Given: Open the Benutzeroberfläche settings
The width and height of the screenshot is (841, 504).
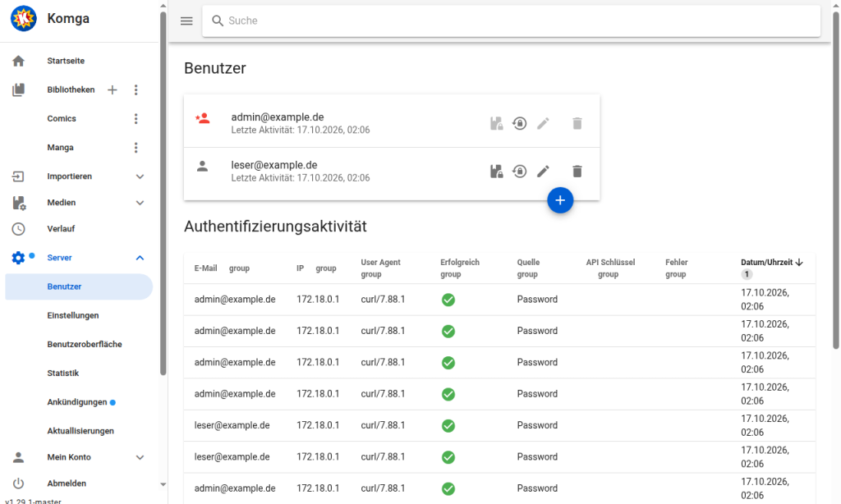Looking at the screenshot, I should (85, 345).
